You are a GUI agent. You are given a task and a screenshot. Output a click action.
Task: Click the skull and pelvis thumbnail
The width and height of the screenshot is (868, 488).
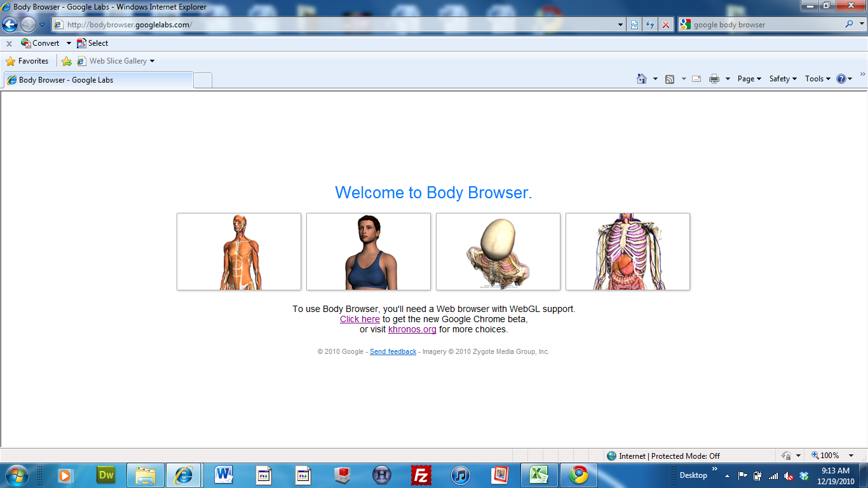pos(498,252)
